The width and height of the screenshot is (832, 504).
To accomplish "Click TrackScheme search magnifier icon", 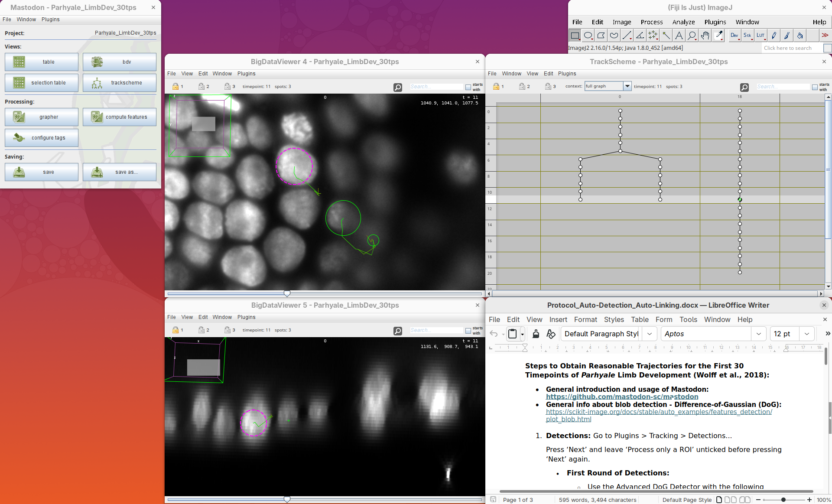I will (744, 87).
